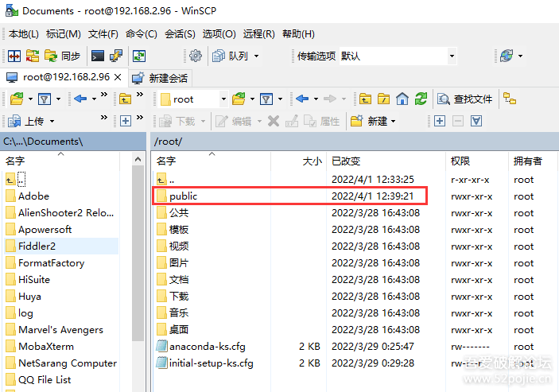
Task: Open the 帮助(H) menu
Action: tap(298, 34)
